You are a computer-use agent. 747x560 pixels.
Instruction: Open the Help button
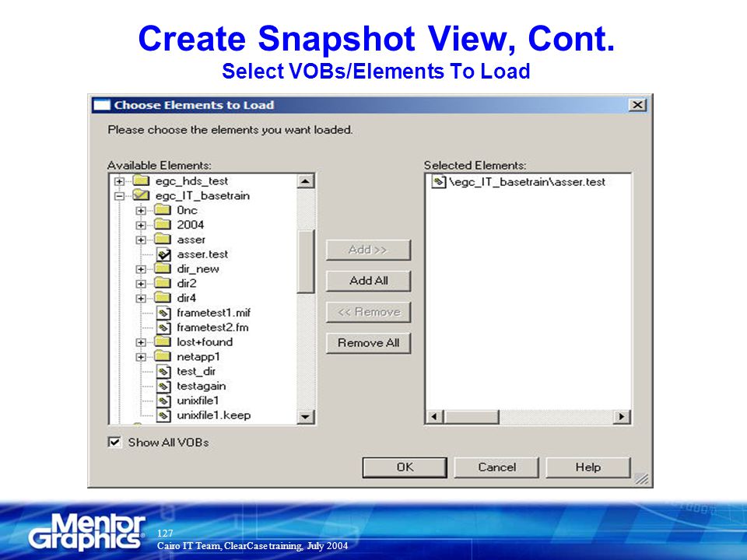(588, 467)
